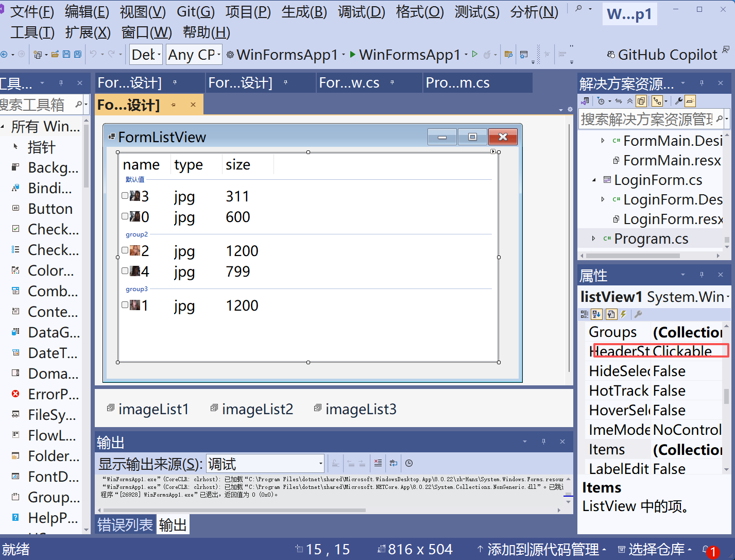The image size is (735, 560).
Task: Select the Button control in toolbox
Action: pos(50,209)
